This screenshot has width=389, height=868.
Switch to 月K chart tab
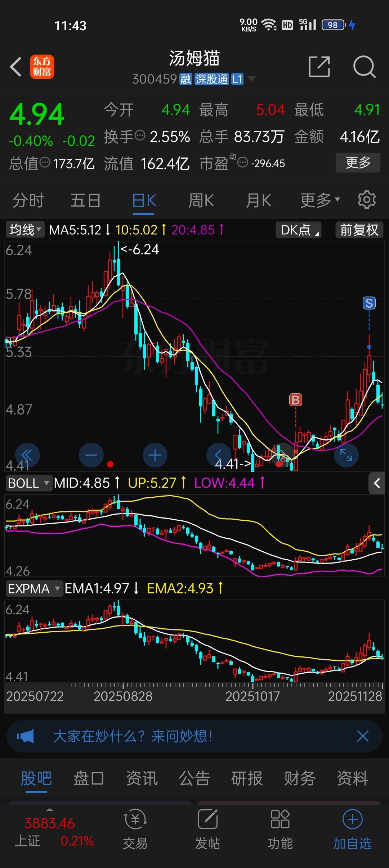coord(258,200)
